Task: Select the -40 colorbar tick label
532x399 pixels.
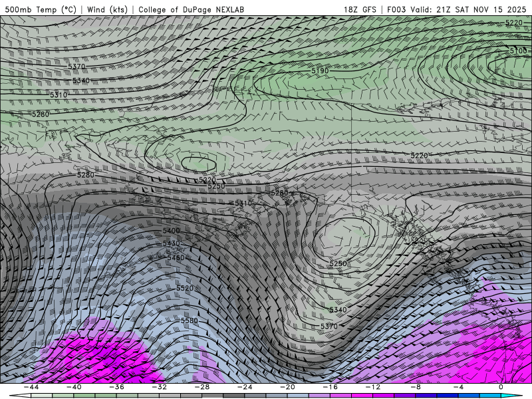Action: click(x=74, y=387)
